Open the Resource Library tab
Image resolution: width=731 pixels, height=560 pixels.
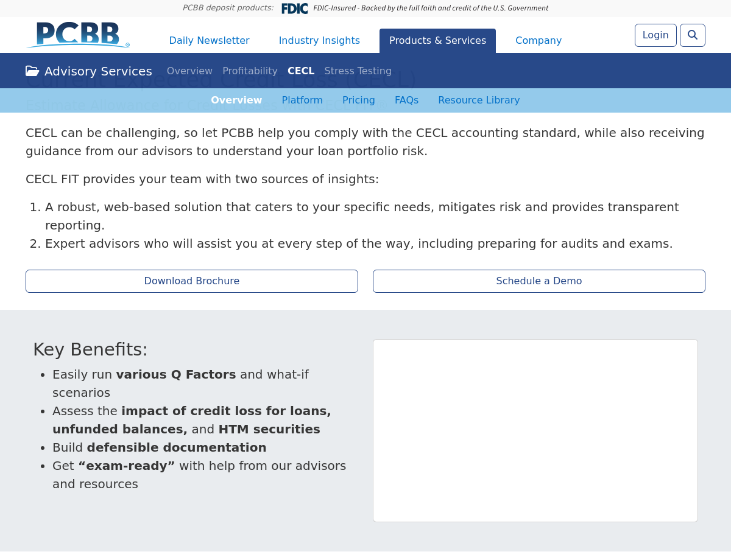479,100
